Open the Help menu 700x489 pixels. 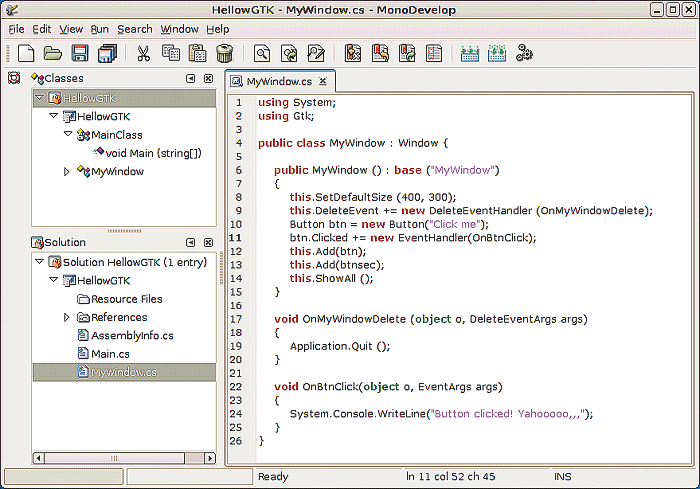point(218,29)
